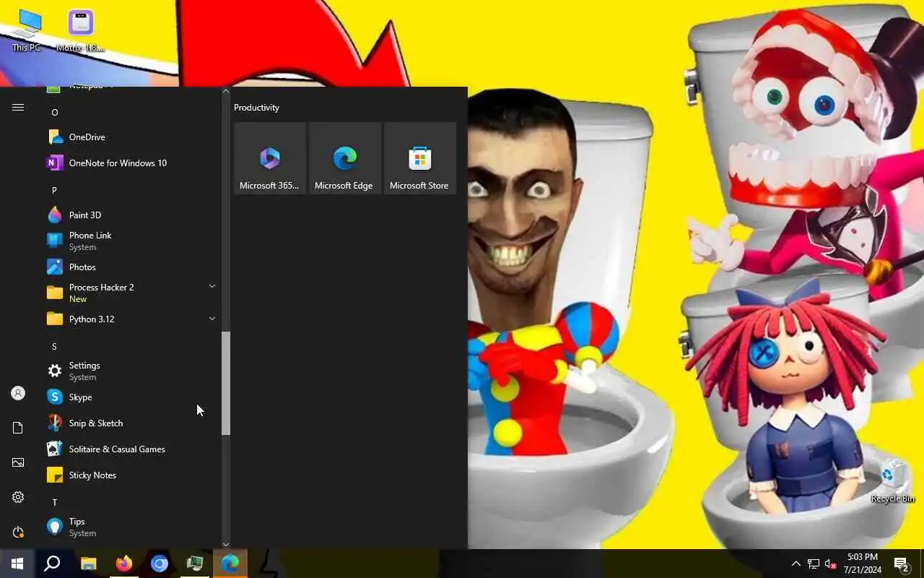Expand Process Hacker 2 chevron
Viewport: 924px width, 578px height.
pyautogui.click(x=212, y=287)
